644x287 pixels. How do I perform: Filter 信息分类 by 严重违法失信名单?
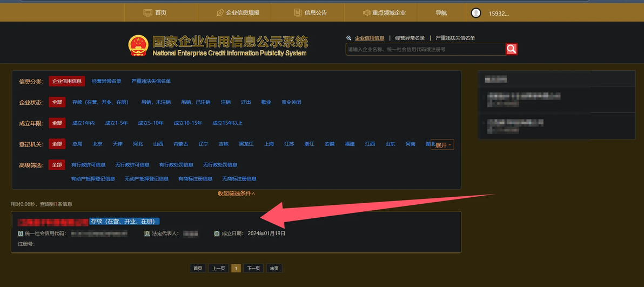coord(151,82)
